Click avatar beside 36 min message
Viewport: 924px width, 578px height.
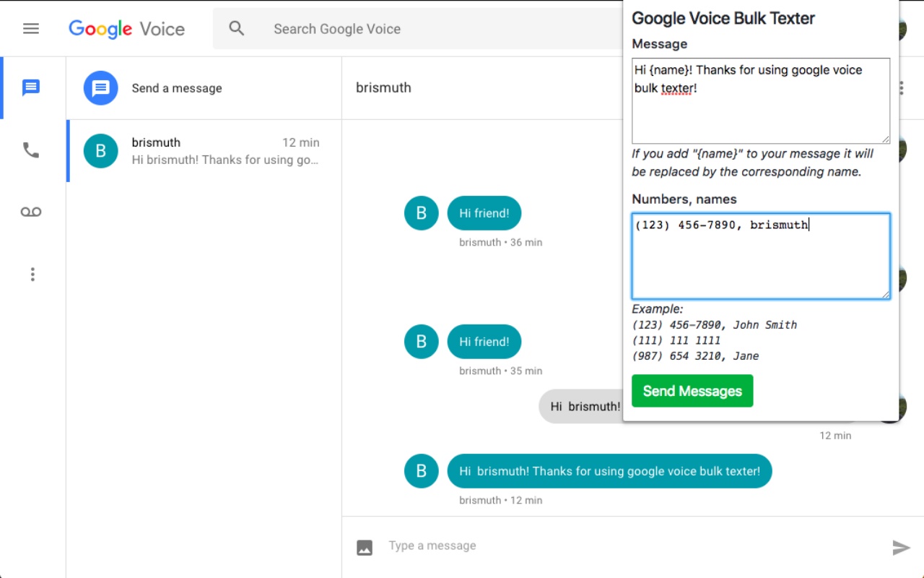pos(422,213)
